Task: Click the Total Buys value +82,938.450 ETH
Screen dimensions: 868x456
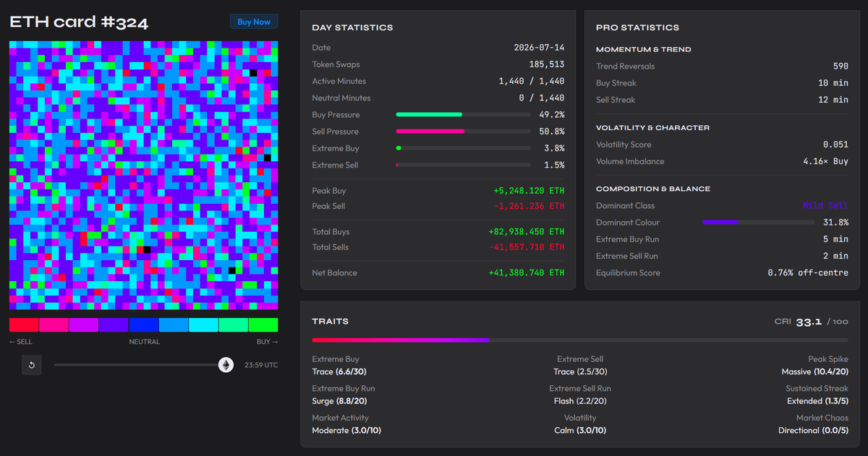Action: tap(527, 232)
